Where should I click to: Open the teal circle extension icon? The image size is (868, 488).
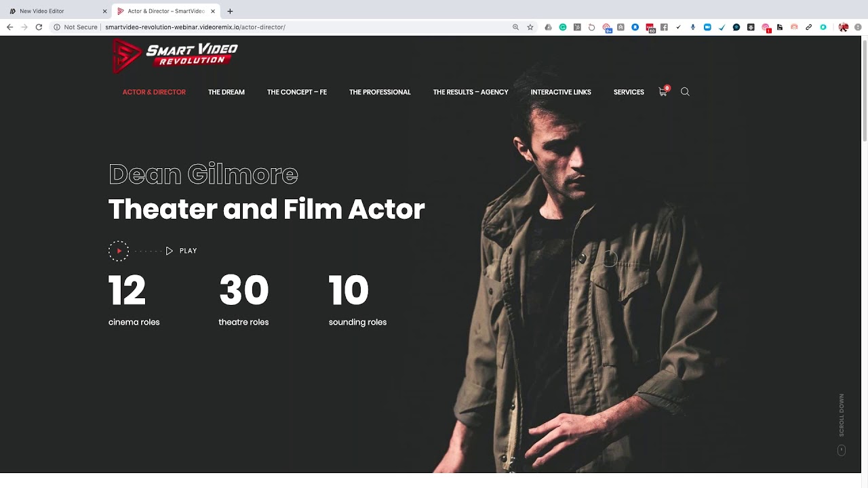click(x=823, y=27)
